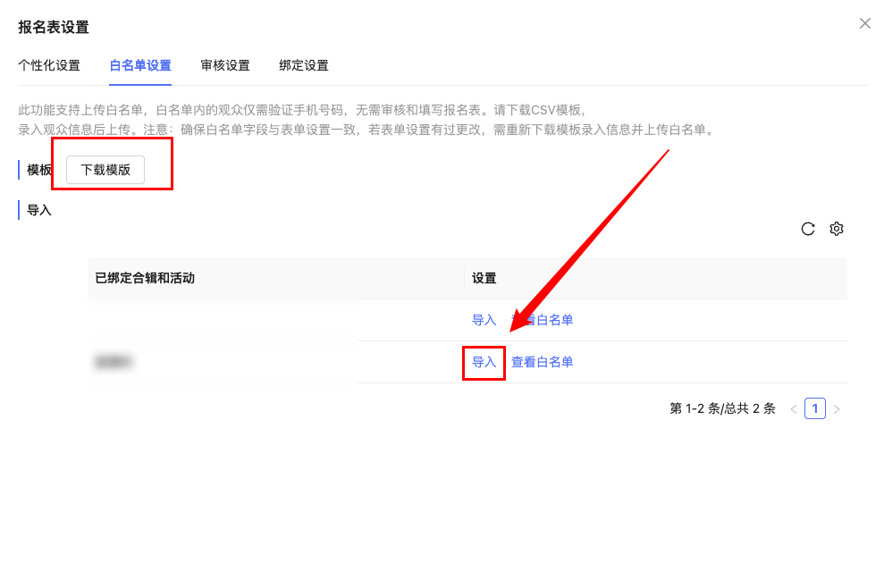Screen dimensions: 884x588
Task: Click 导入 in the first table row
Action: (484, 320)
